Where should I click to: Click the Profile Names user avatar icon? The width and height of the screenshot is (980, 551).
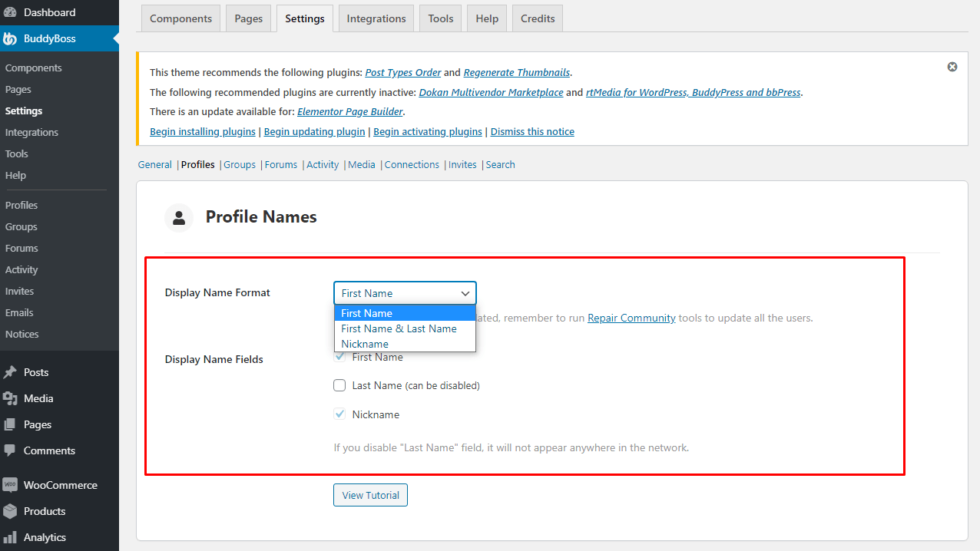click(179, 218)
